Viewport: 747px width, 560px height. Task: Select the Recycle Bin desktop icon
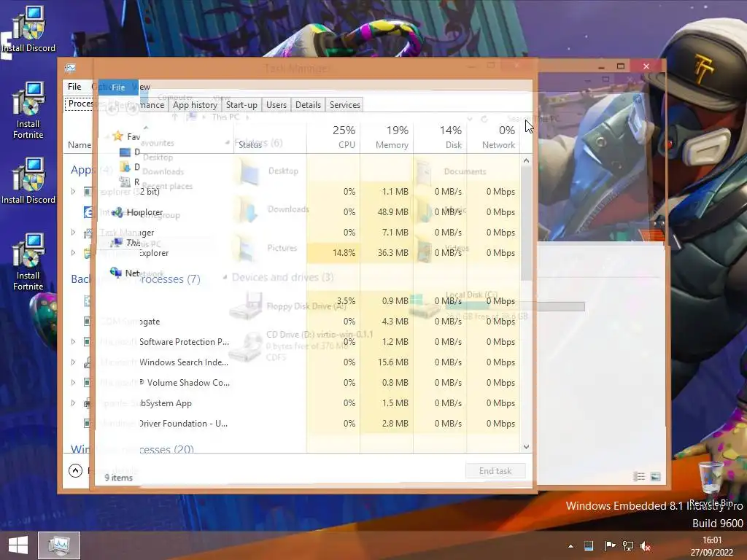pyautogui.click(x=711, y=484)
